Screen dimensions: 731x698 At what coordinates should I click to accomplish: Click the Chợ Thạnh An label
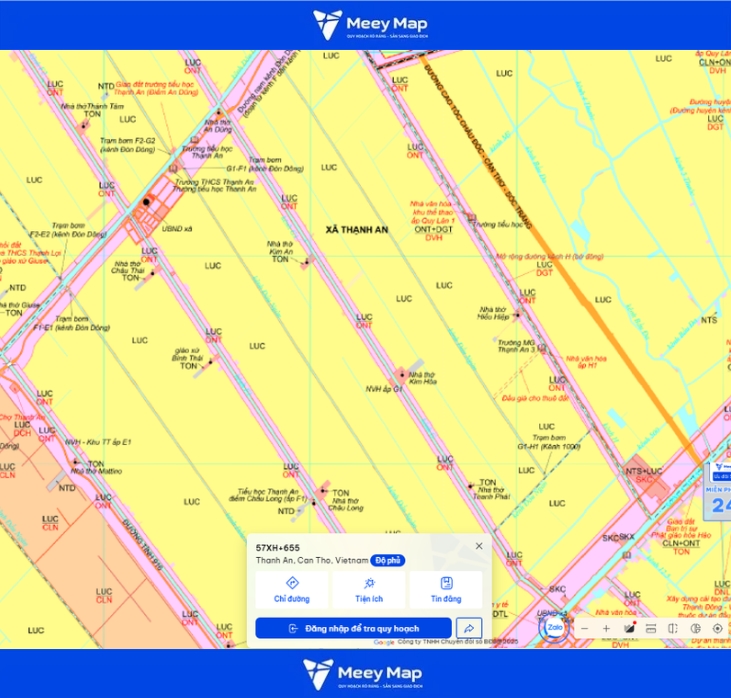click(21, 417)
